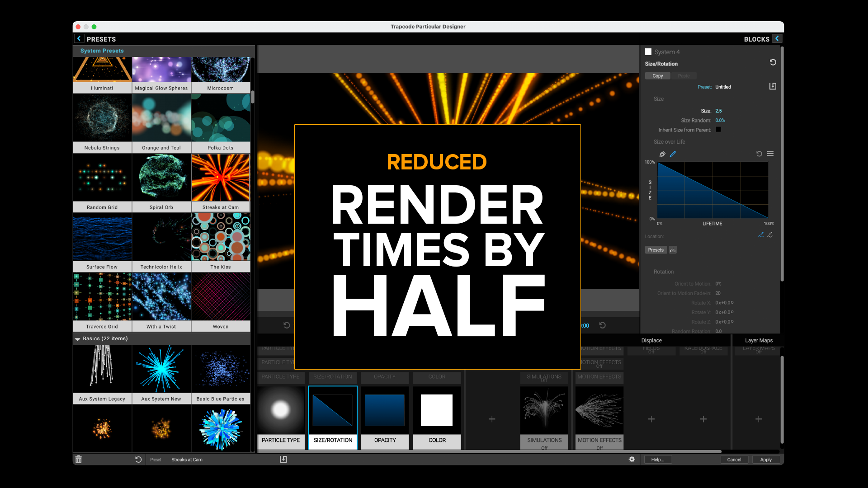Image resolution: width=868 pixels, height=488 pixels.
Task: Click the blocks horizontal scrollbar
Action: click(x=490, y=451)
